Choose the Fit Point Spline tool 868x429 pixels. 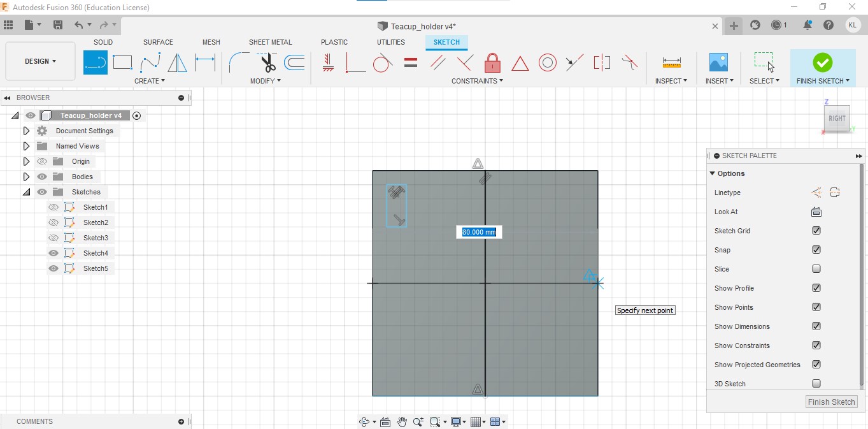(x=150, y=62)
